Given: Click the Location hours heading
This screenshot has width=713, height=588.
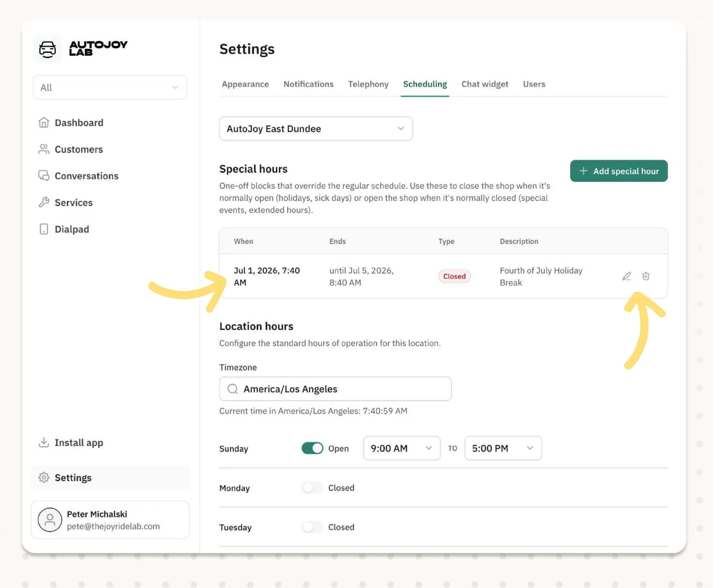Looking at the screenshot, I should coord(256,326).
